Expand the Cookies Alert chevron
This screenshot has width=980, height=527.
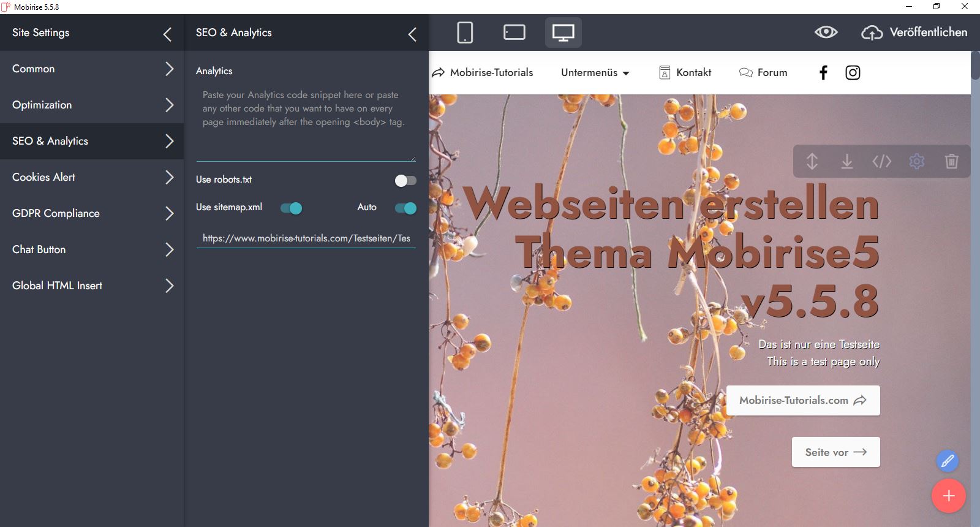[170, 177]
